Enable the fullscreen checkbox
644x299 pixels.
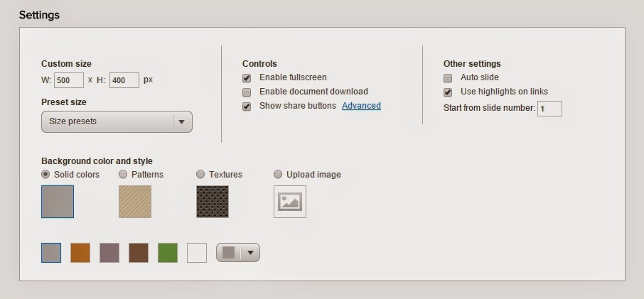pos(247,77)
